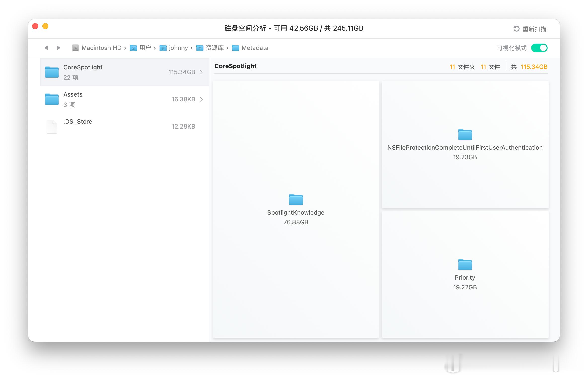Click the 12.29KB size of .DS_Store

(x=183, y=127)
